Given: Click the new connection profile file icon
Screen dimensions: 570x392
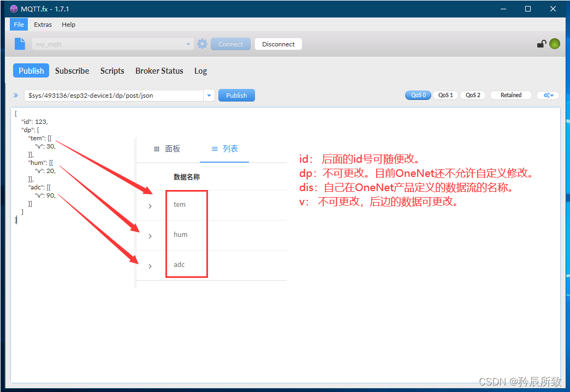Looking at the screenshot, I should (20, 44).
